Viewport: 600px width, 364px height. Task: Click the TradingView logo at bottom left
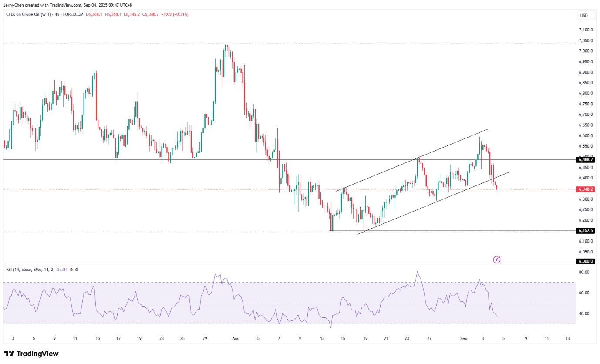point(31,354)
